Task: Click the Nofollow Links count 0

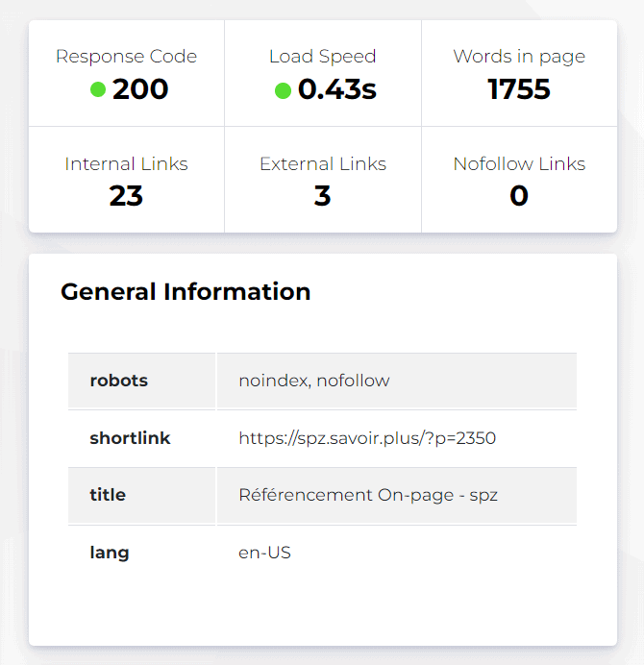Action: click(519, 196)
